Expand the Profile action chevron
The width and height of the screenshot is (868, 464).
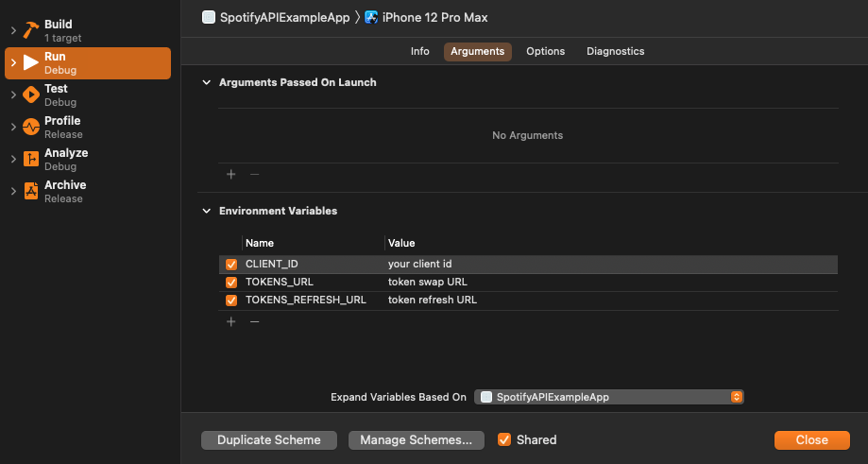[13, 127]
